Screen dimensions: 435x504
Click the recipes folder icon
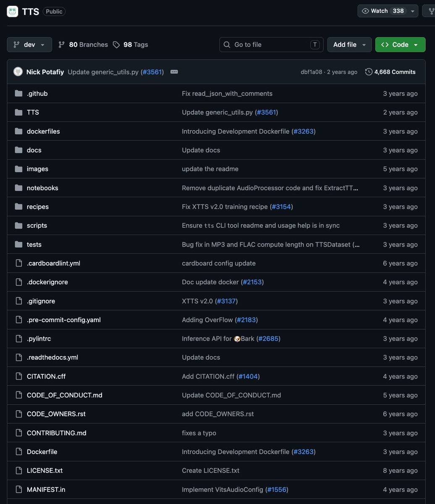point(18,207)
